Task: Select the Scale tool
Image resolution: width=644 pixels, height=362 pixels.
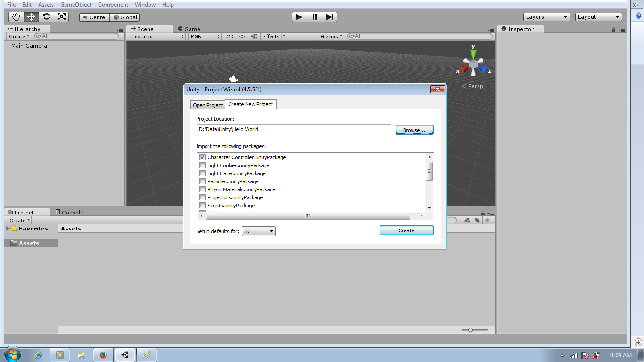Action: click(x=61, y=16)
